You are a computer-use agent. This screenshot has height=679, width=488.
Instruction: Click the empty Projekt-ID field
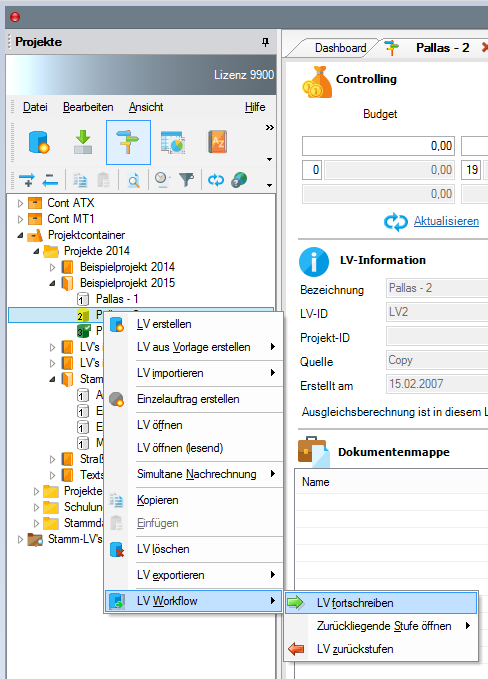coord(437,336)
